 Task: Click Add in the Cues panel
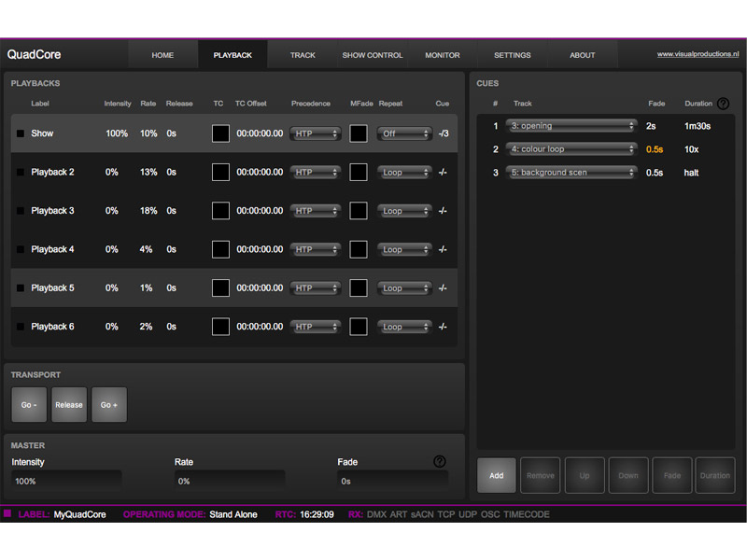pos(496,475)
